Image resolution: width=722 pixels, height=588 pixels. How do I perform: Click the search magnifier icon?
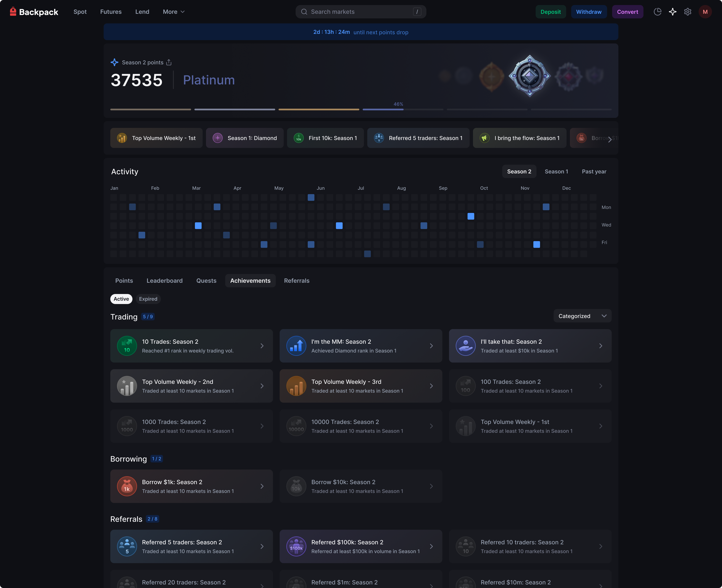point(304,12)
